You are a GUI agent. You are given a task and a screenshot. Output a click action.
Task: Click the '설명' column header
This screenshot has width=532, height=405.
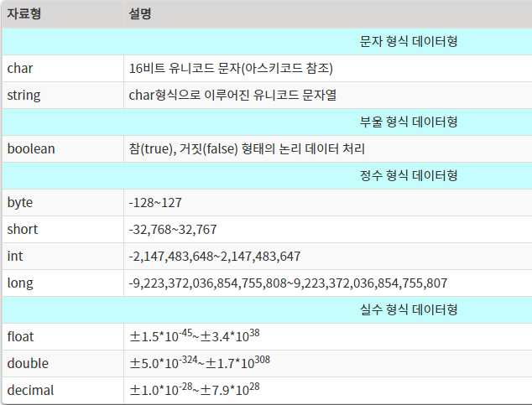(328, 14)
